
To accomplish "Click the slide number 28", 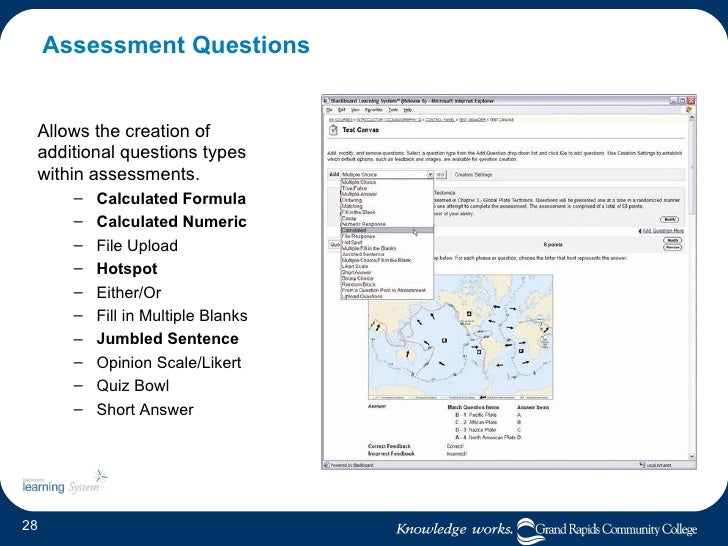I will 30,525.
